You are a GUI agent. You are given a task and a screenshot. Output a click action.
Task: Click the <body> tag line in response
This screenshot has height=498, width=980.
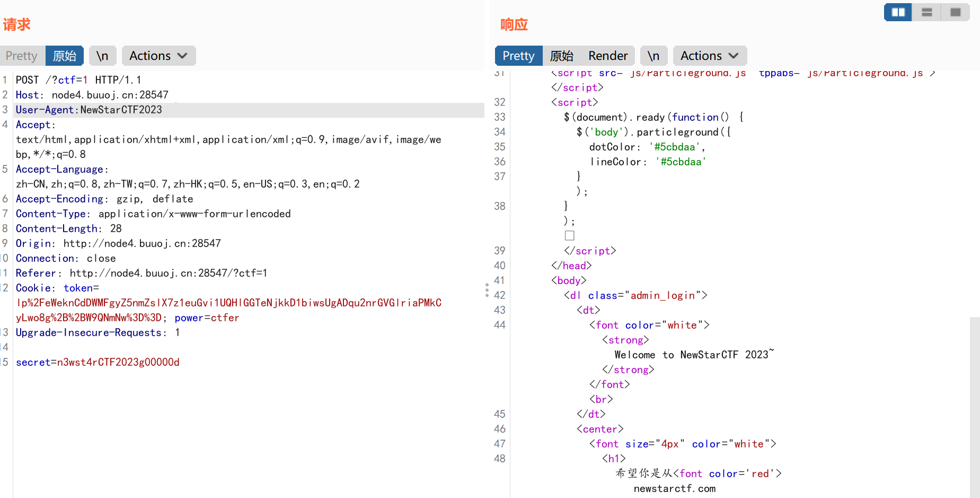[x=569, y=281]
